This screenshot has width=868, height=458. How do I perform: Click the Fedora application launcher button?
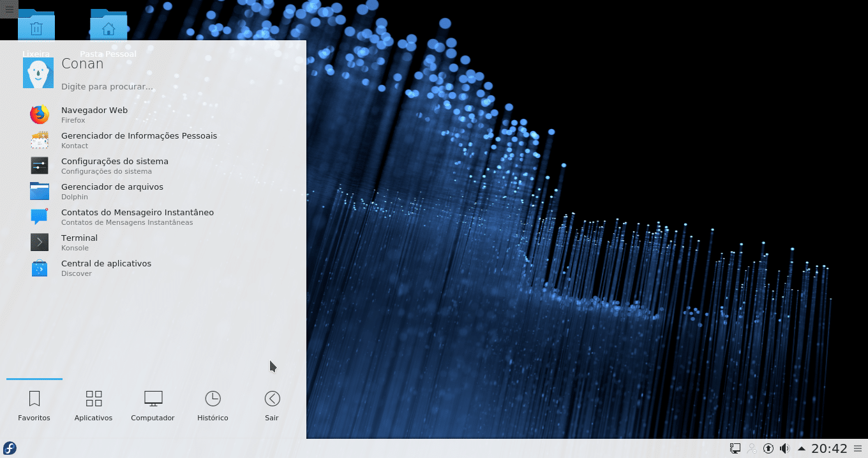tap(10, 448)
